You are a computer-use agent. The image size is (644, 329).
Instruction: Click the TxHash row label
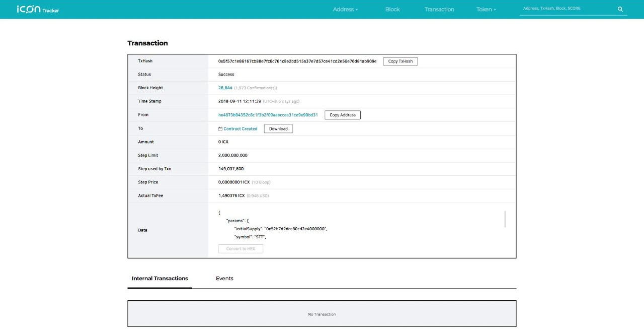coord(145,61)
